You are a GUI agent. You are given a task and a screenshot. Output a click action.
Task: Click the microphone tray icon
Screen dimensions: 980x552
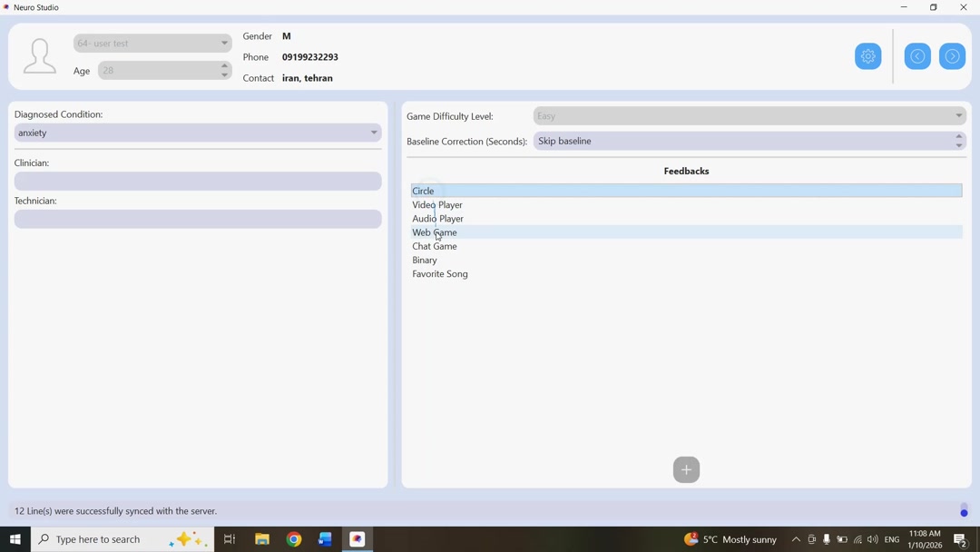point(827,539)
